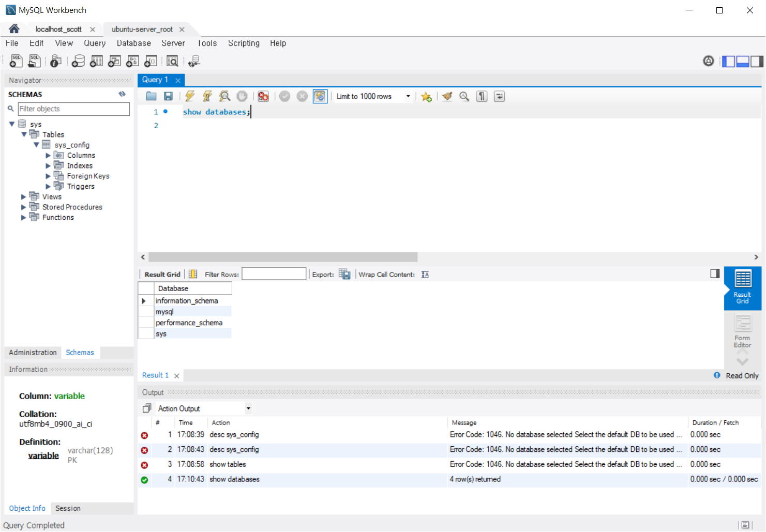Export recordset to external file icon
The height and width of the screenshot is (532, 766).
pyautogui.click(x=344, y=274)
